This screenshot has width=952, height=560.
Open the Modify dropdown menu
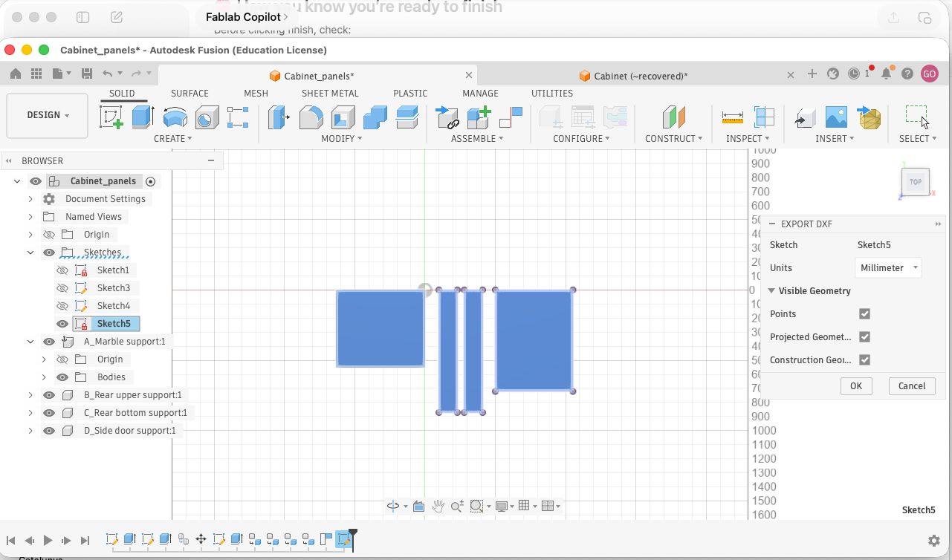[x=342, y=139]
